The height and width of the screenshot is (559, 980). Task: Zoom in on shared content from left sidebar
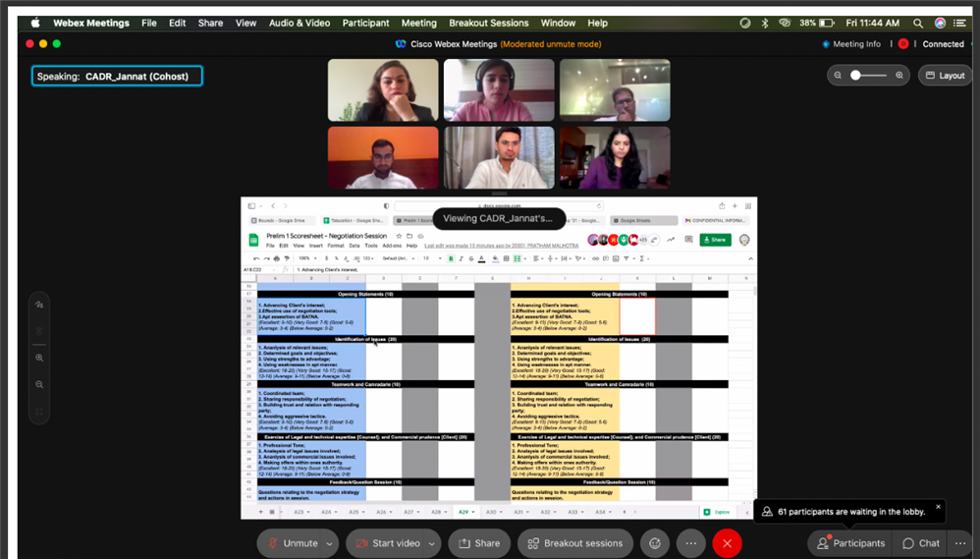pyautogui.click(x=39, y=358)
